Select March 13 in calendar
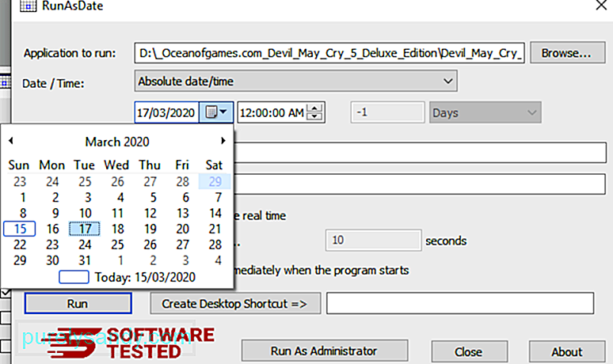Image resolution: width=613 pixels, height=364 pixels. coord(182,213)
